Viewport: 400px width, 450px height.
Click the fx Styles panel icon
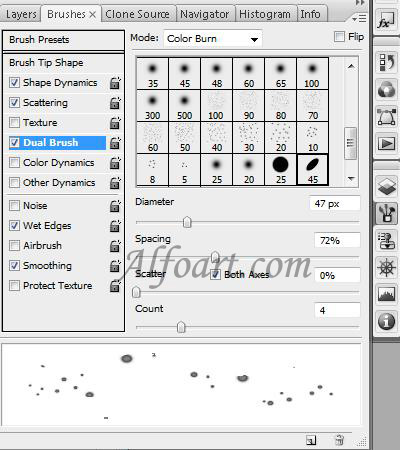pyautogui.click(x=386, y=21)
